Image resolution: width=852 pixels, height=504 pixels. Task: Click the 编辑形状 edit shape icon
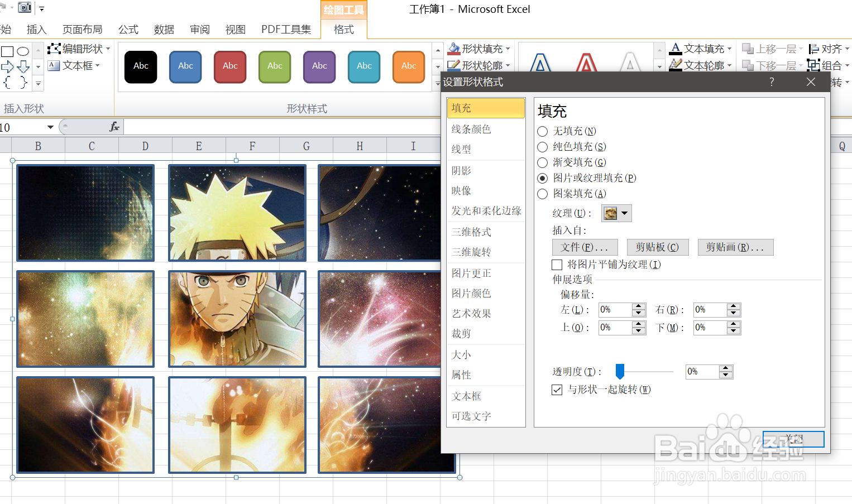tap(54, 49)
